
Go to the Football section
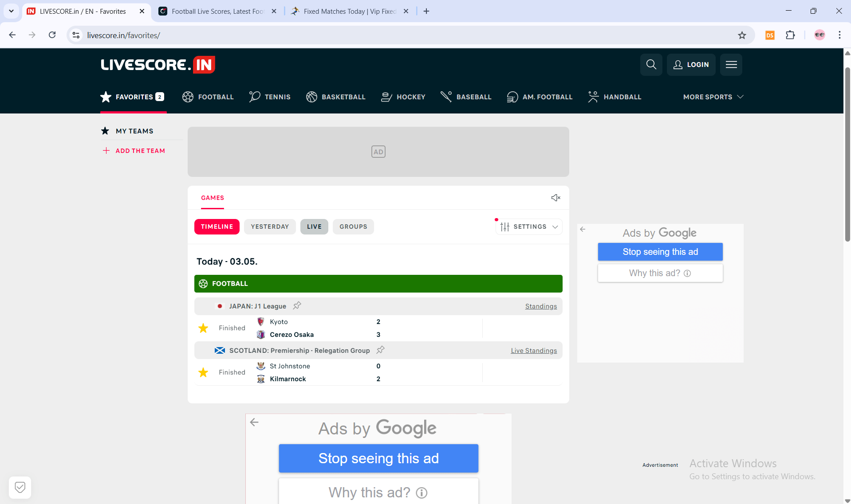point(208,97)
